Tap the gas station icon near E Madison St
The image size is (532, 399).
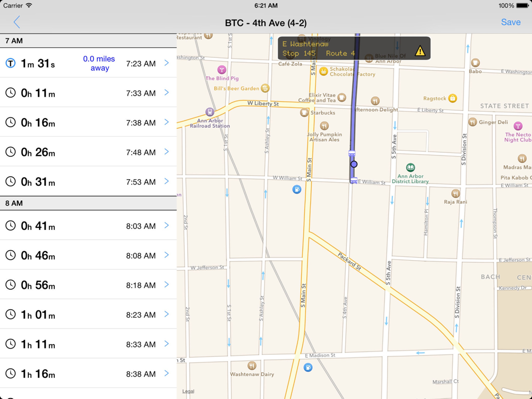pyautogui.click(x=308, y=367)
